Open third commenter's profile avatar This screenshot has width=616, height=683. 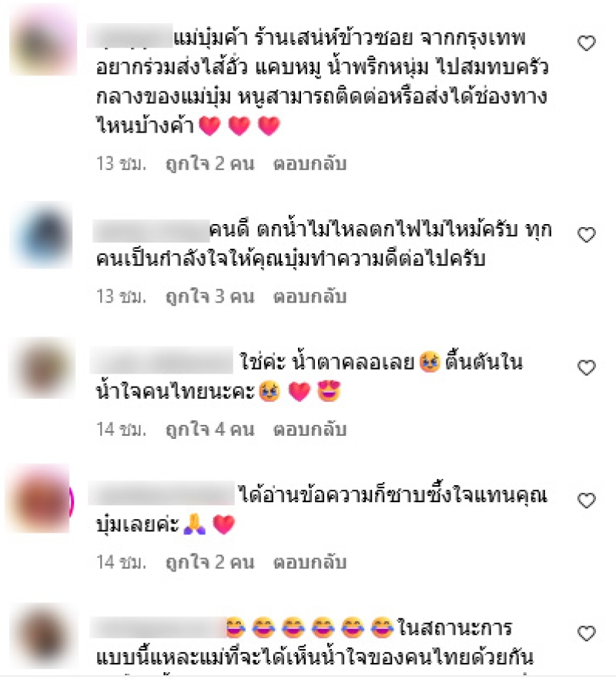pyautogui.click(x=42, y=368)
